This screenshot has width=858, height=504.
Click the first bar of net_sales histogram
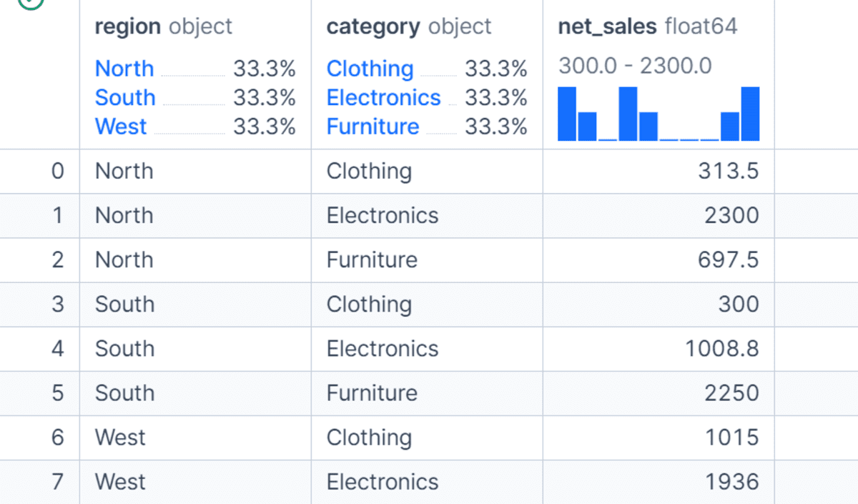567,114
